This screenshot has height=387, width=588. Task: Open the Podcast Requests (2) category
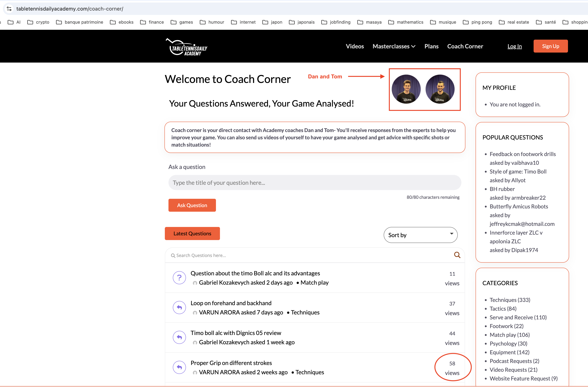[x=514, y=361]
